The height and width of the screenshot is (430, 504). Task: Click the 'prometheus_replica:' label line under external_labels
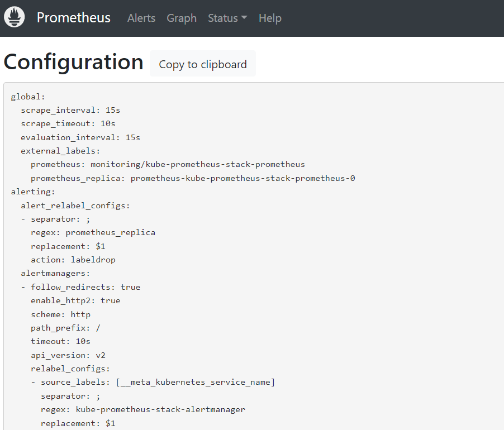193,178
